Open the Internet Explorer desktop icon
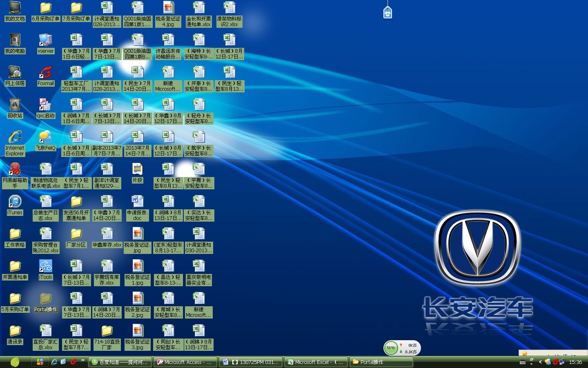This screenshot has height=368, width=588. [15, 138]
